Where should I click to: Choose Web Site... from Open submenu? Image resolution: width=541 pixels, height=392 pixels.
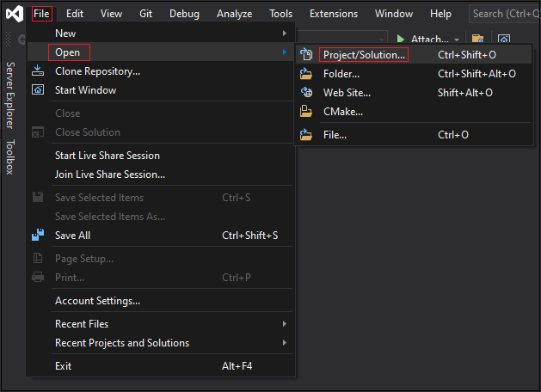point(414,92)
